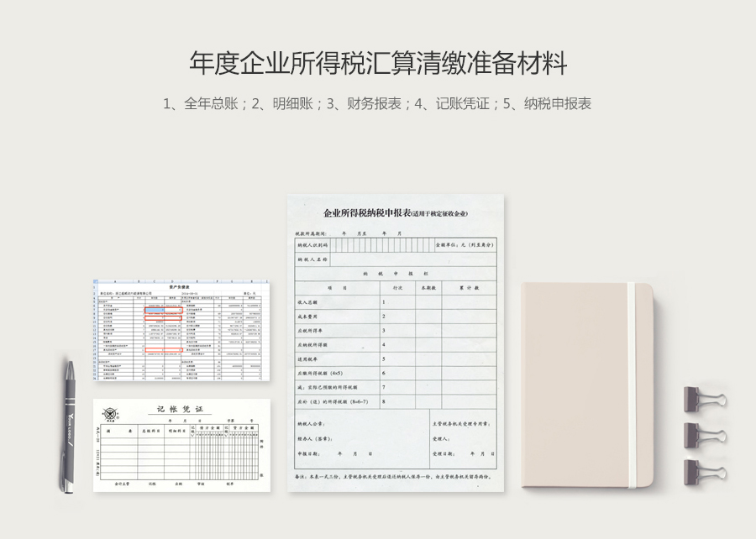This screenshot has height=539, width=756.
Task: Open the 资产负债表 spreadsheet image
Action: click(x=181, y=331)
